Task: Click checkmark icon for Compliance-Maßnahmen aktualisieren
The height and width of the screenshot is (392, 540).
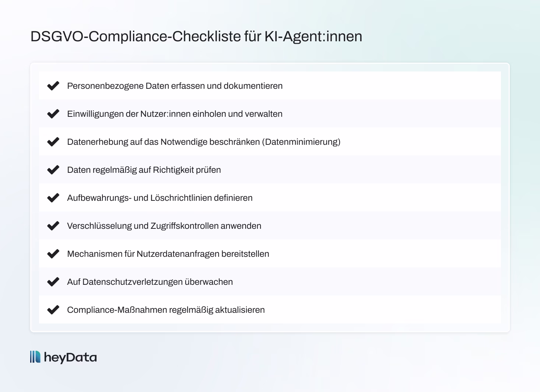Action: 53,310
